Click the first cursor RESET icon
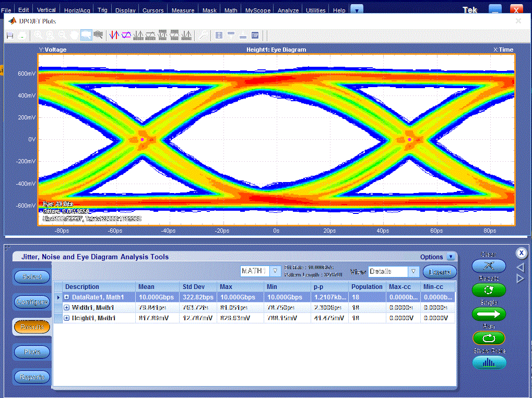 (x=138, y=35)
